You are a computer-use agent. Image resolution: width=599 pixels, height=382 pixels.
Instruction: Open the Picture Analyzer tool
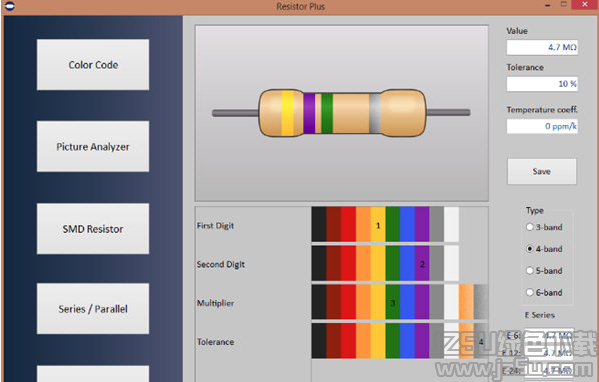pyautogui.click(x=93, y=146)
